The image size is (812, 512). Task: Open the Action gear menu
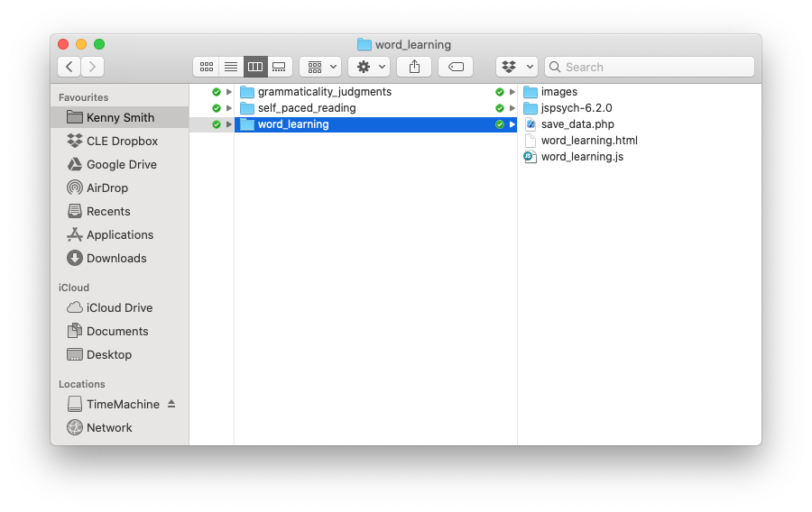(x=369, y=67)
